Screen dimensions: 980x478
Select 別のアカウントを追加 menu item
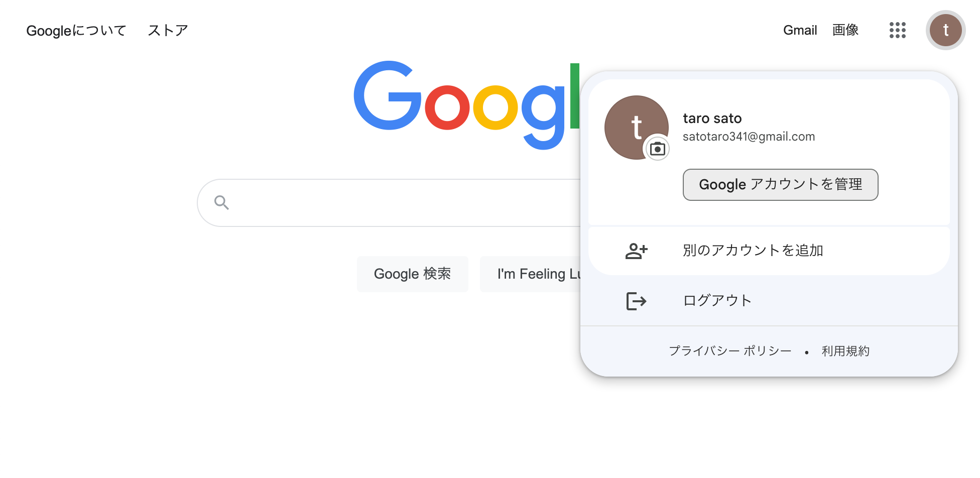point(769,251)
